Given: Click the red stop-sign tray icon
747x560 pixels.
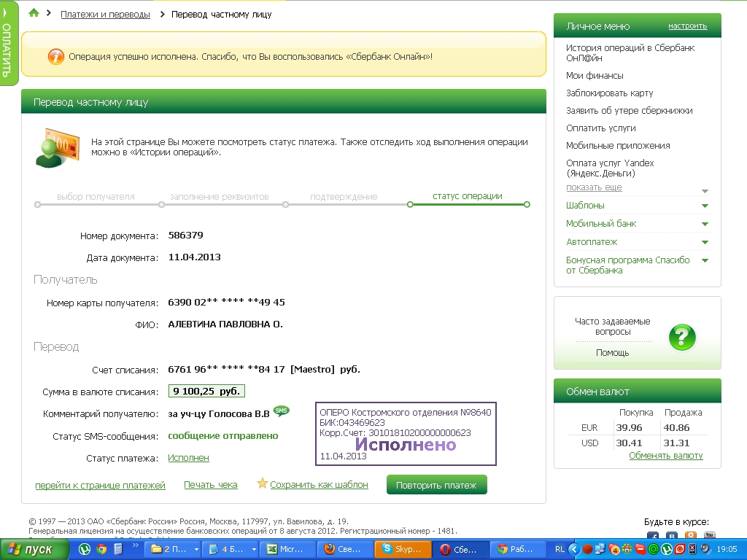Looking at the screenshot, I should (640, 549).
